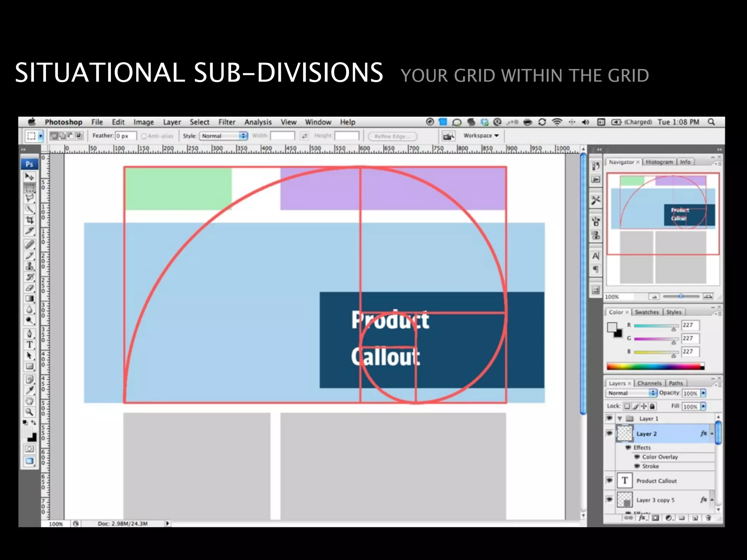The width and height of the screenshot is (747, 560).
Task: Open Spotlight search in menu bar
Action: click(711, 122)
